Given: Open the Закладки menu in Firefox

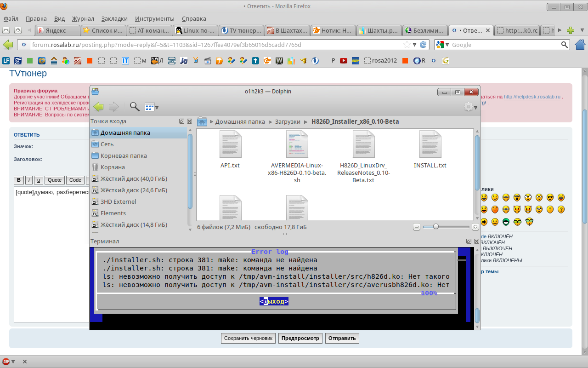Looking at the screenshot, I should pyautogui.click(x=114, y=19).
